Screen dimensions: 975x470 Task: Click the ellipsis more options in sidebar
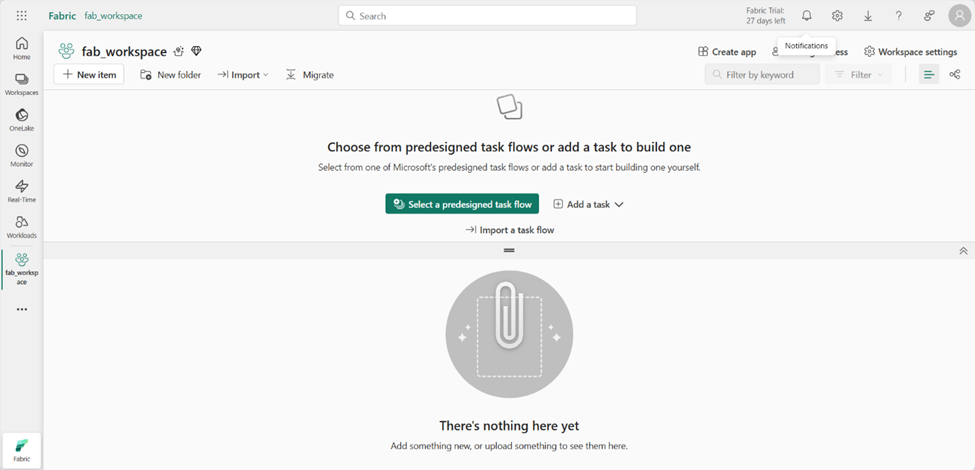[22, 309]
